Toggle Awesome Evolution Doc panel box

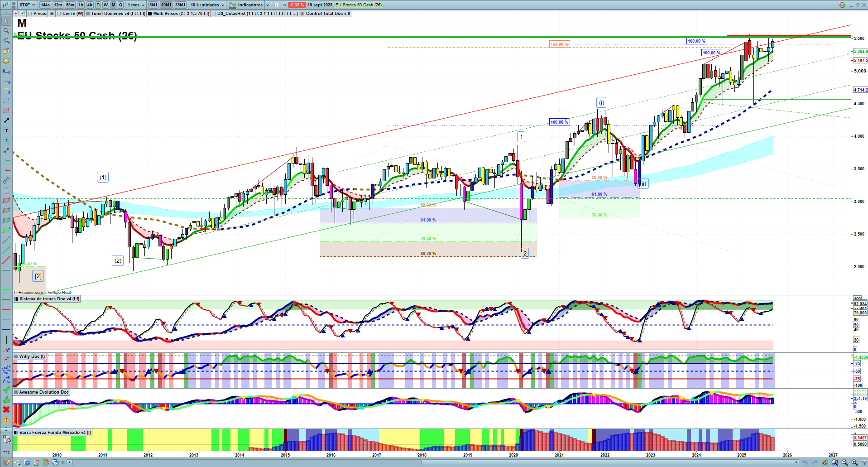(16, 392)
